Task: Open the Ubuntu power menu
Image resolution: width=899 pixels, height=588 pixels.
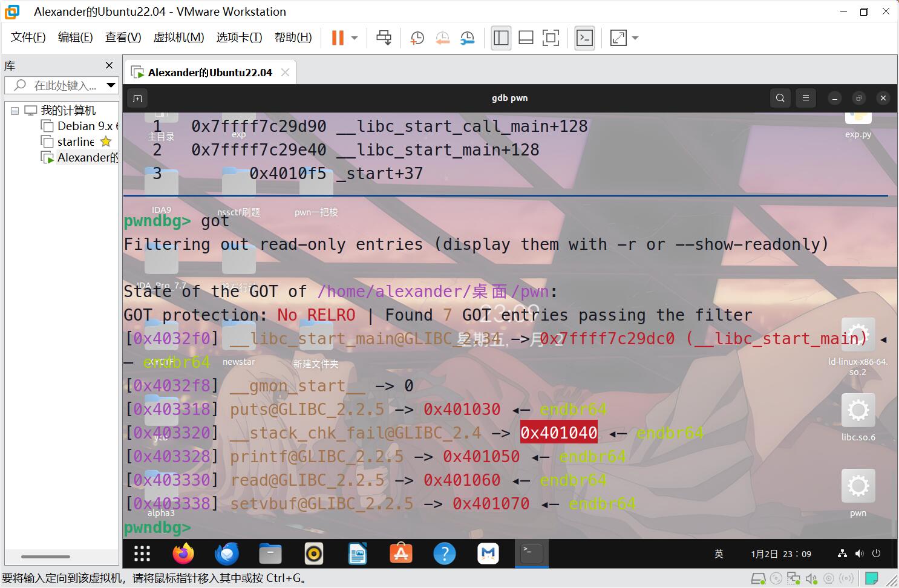Action: pos(877,554)
